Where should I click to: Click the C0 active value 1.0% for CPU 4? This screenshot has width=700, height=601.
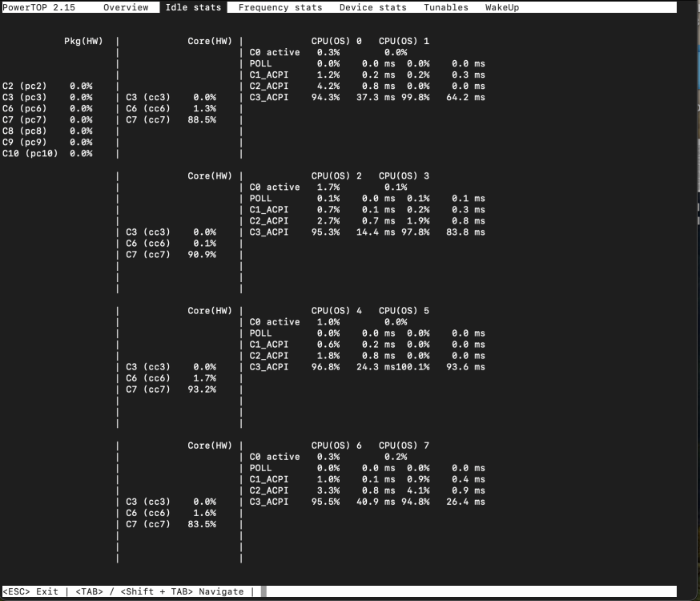click(328, 322)
